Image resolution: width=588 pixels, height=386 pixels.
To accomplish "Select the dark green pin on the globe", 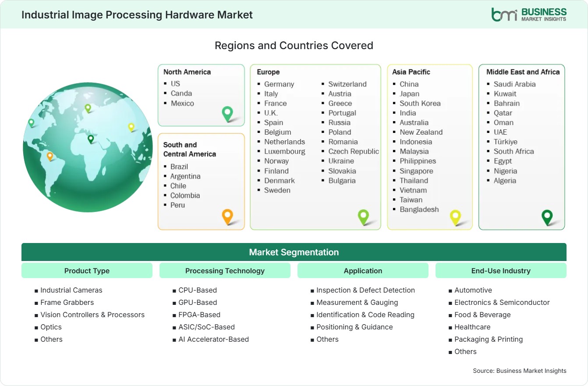I will (91, 139).
